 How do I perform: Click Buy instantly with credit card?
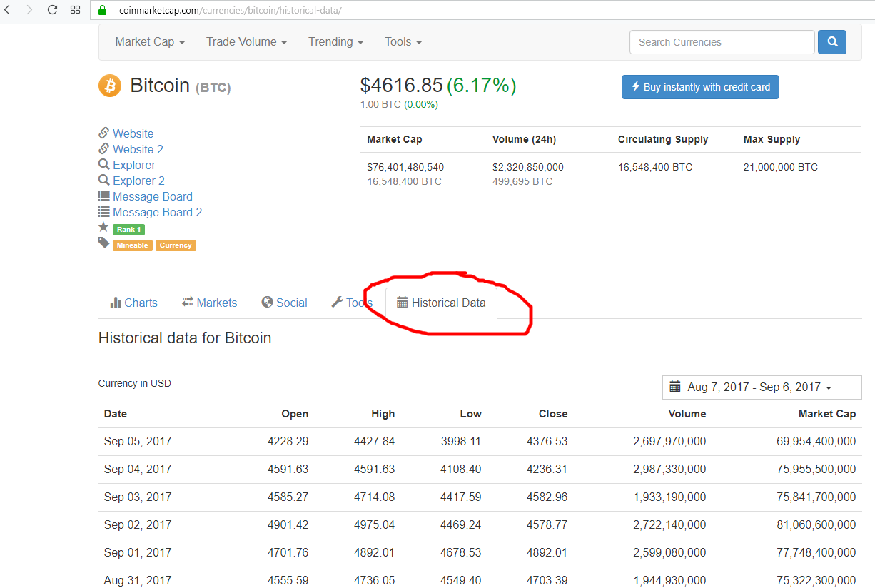tap(700, 87)
